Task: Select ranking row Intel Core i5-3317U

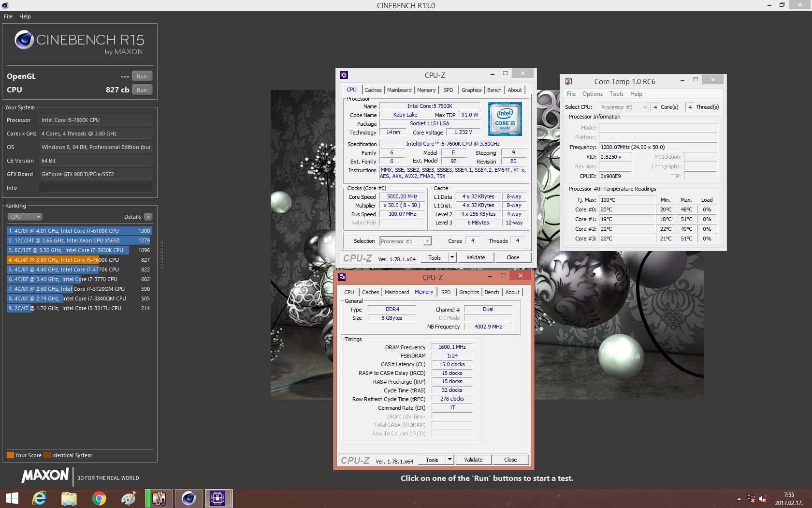Action: click(x=79, y=308)
